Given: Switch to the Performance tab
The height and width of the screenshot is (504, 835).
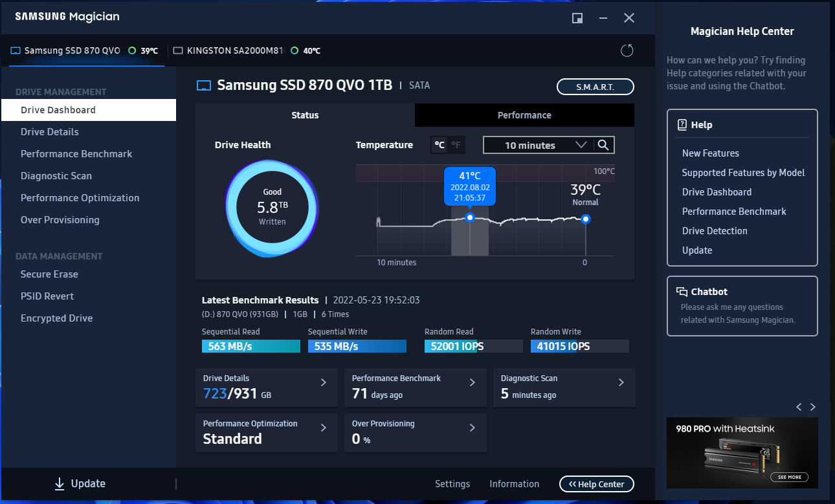Looking at the screenshot, I should click(524, 115).
